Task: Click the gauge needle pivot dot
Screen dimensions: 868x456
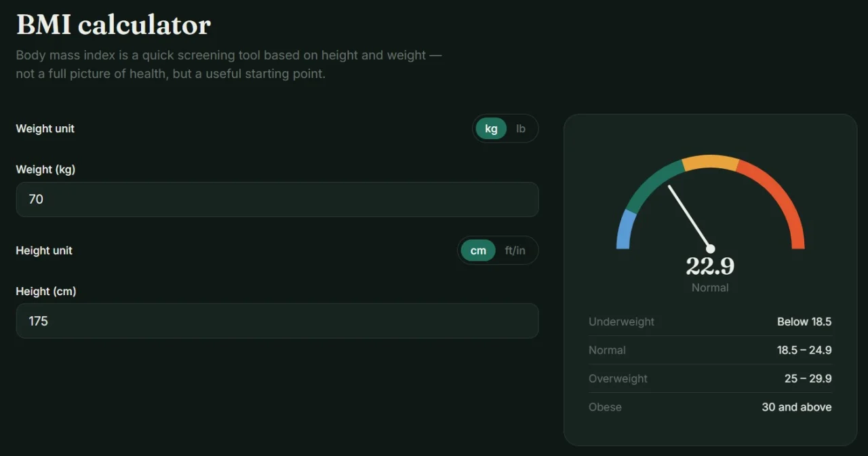Action: [x=710, y=249]
